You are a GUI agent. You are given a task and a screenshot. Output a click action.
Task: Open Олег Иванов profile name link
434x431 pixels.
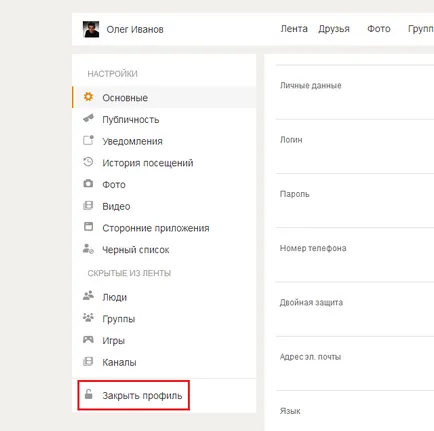tap(135, 29)
